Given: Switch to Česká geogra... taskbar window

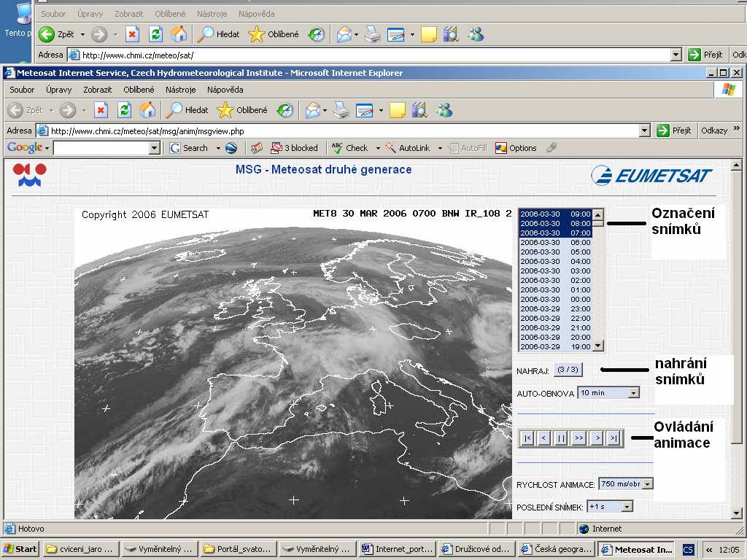Looking at the screenshot, I should (x=557, y=549).
